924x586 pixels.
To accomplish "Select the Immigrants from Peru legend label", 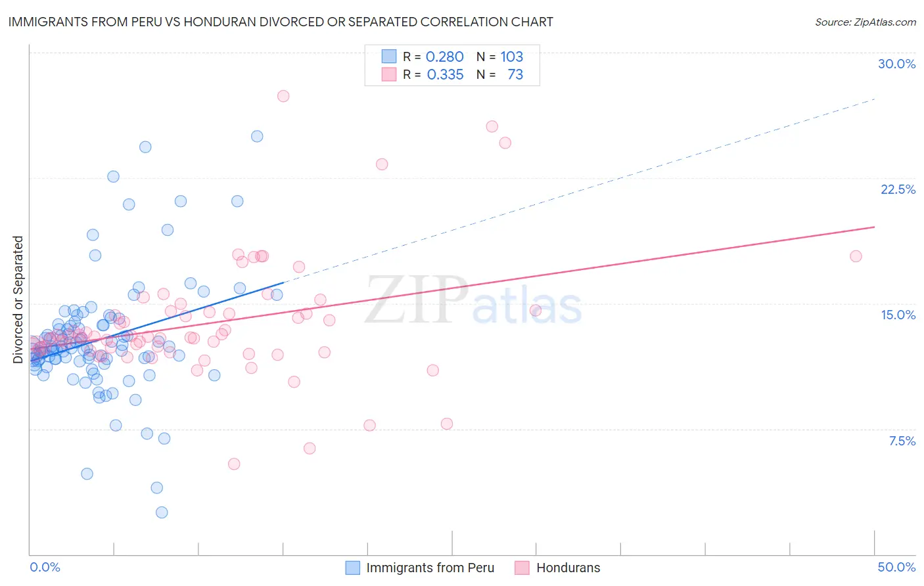I will (x=430, y=568).
